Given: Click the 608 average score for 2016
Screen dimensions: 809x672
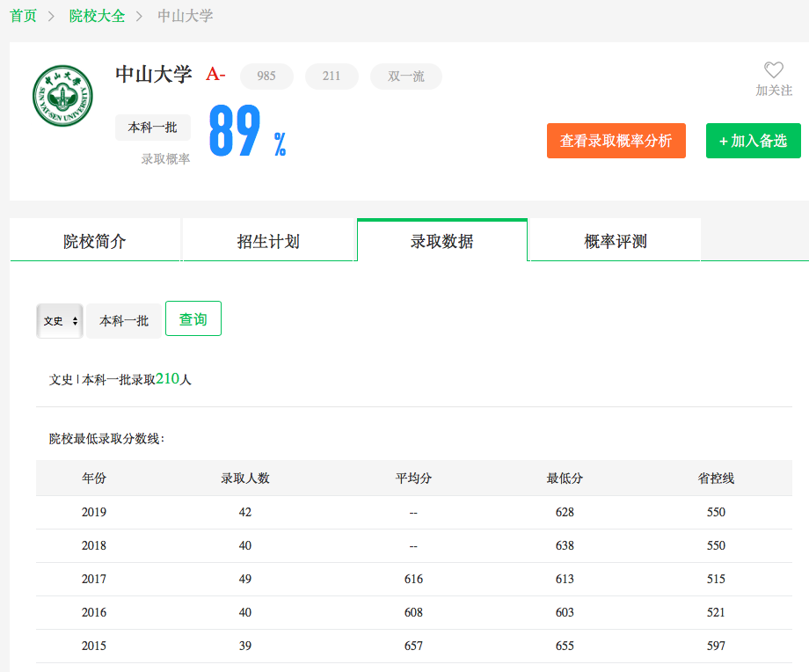Looking at the screenshot, I should point(413,612).
